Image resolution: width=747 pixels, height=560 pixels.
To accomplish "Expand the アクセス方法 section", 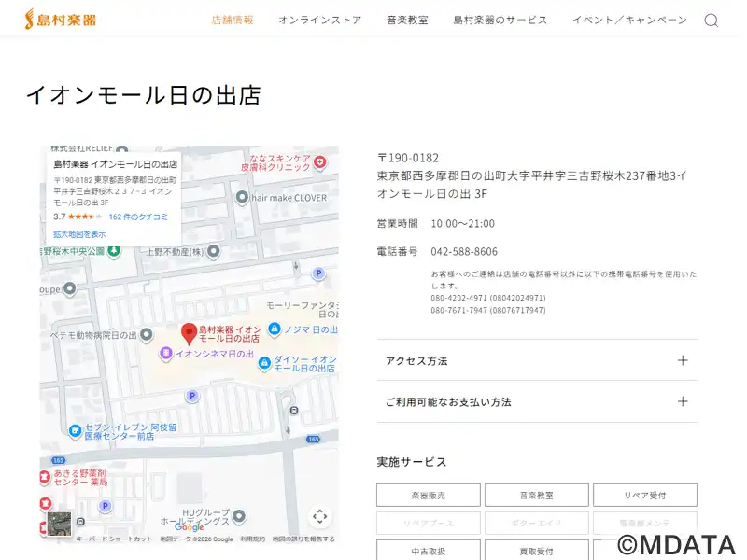I will (x=538, y=360).
